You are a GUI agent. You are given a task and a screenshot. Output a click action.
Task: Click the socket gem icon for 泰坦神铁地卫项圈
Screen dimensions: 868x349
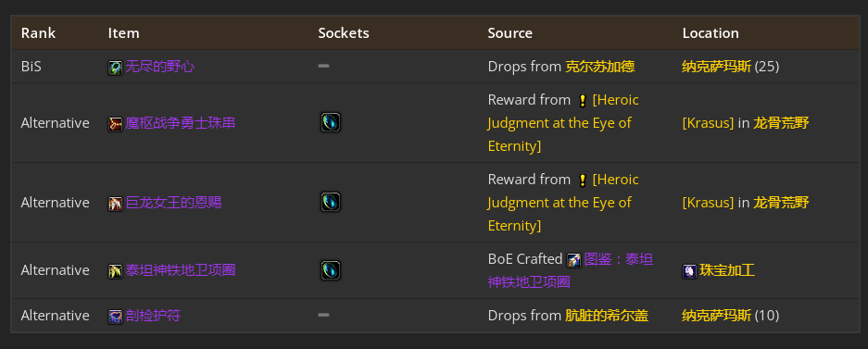pos(331,270)
